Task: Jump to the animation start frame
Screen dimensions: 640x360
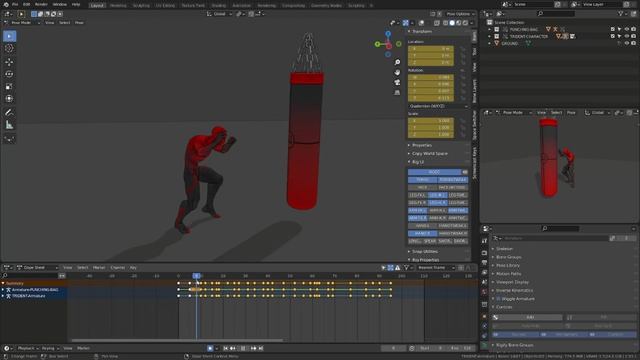Action: coord(225,348)
